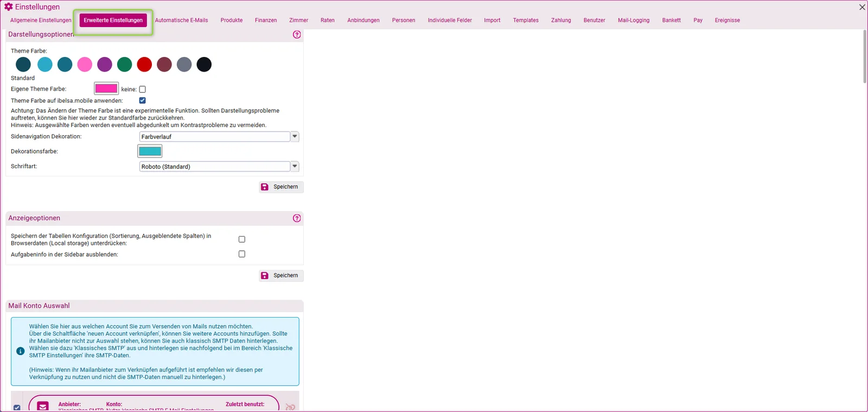The height and width of the screenshot is (412, 868).
Task: Open the Anbindungen tab
Action: (x=363, y=20)
